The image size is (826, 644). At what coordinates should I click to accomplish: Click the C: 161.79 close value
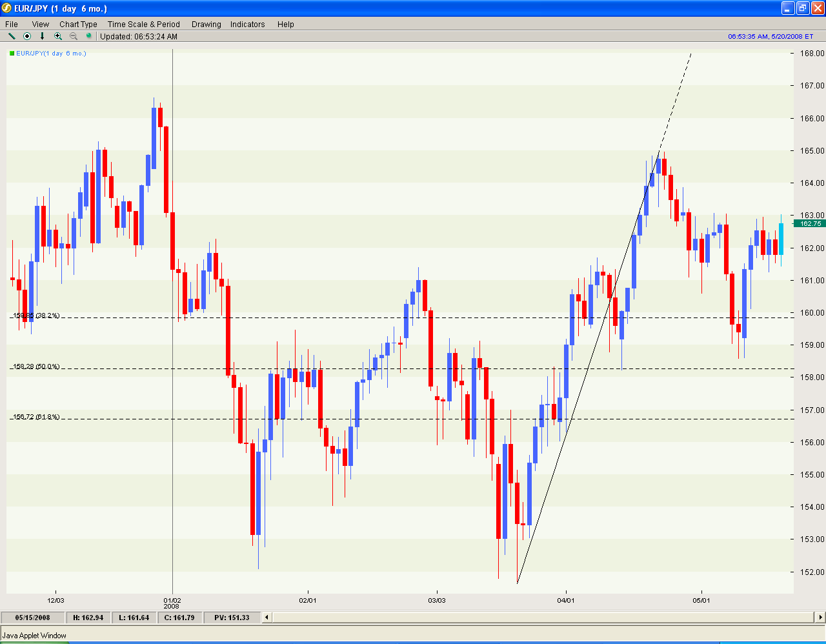click(x=179, y=618)
